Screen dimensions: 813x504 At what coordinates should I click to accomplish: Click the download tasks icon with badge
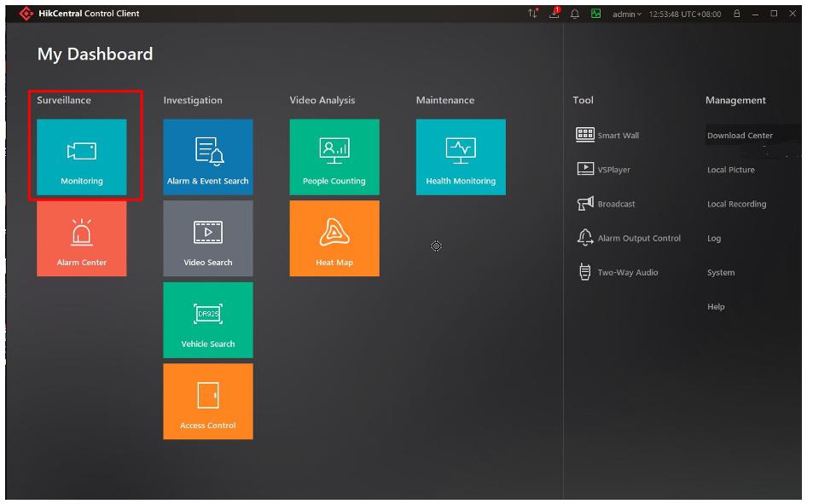click(555, 14)
